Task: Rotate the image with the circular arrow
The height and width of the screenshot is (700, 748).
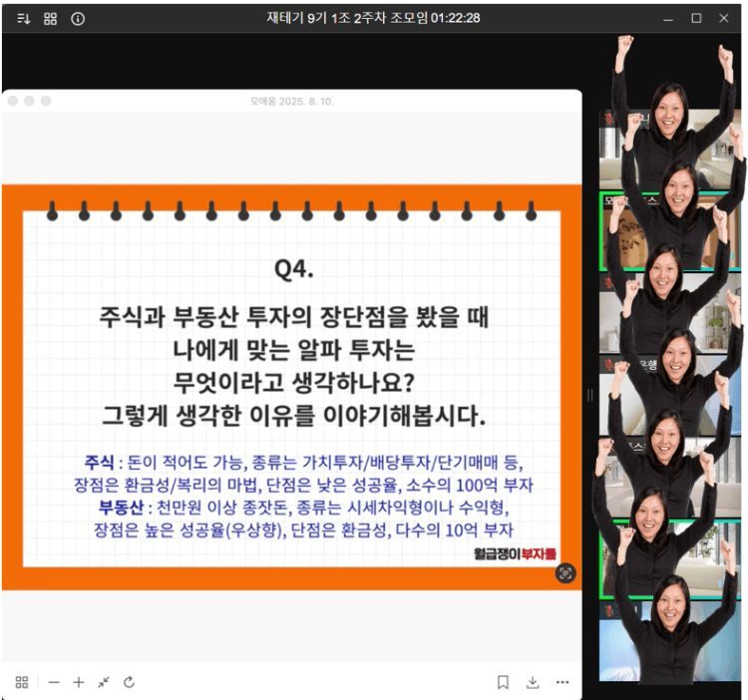Action: (x=129, y=682)
